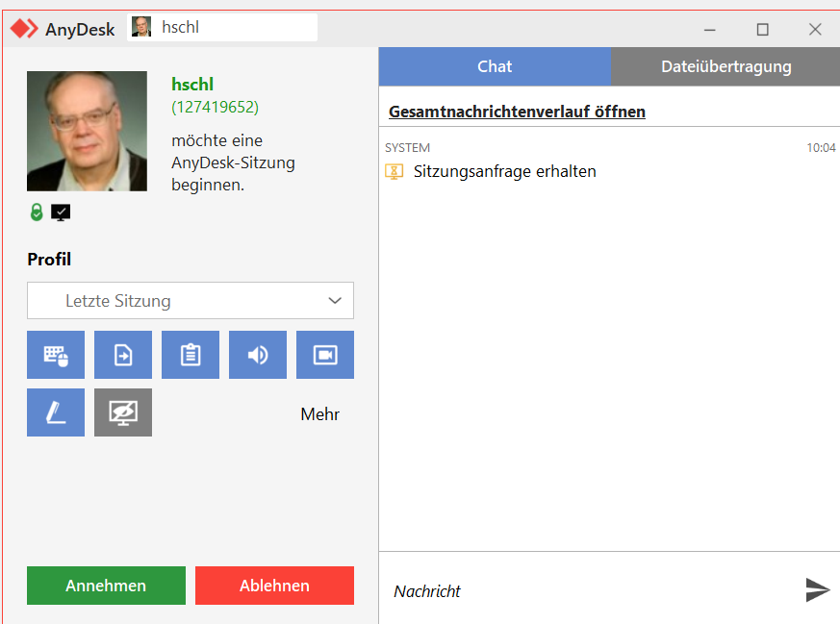Click the Profil heading
This screenshot has width=840, height=624.
click(49, 259)
